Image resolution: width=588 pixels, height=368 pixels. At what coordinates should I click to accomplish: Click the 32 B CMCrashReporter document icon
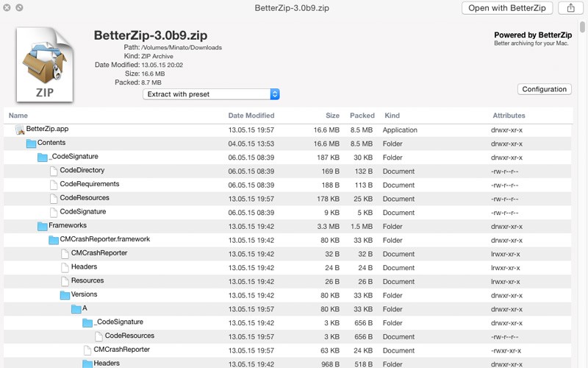pyautogui.click(x=65, y=254)
